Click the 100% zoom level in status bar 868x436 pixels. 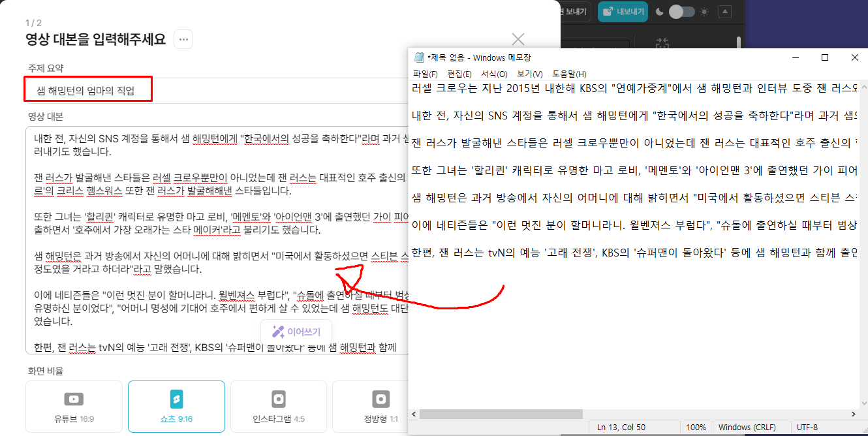coord(696,428)
